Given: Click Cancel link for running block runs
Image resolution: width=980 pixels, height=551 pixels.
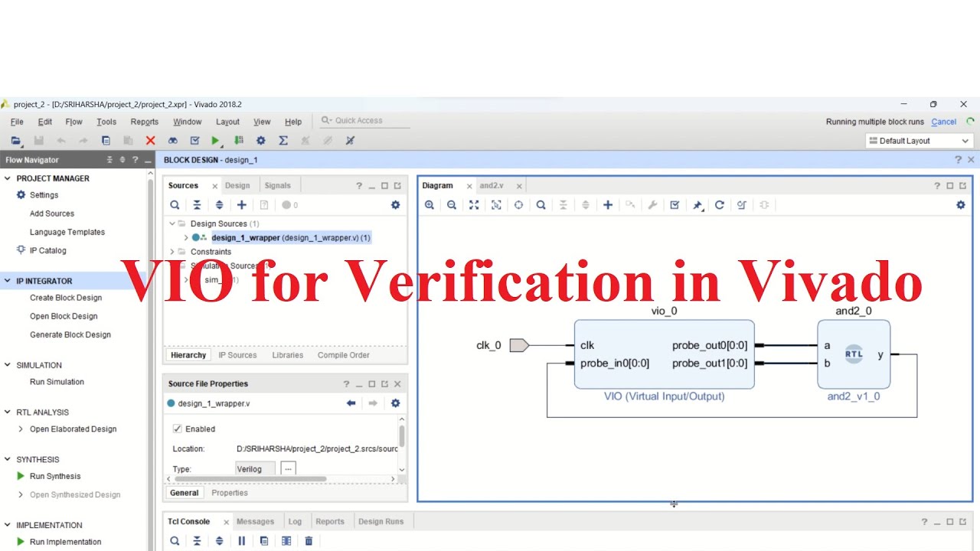Looking at the screenshot, I should (944, 122).
